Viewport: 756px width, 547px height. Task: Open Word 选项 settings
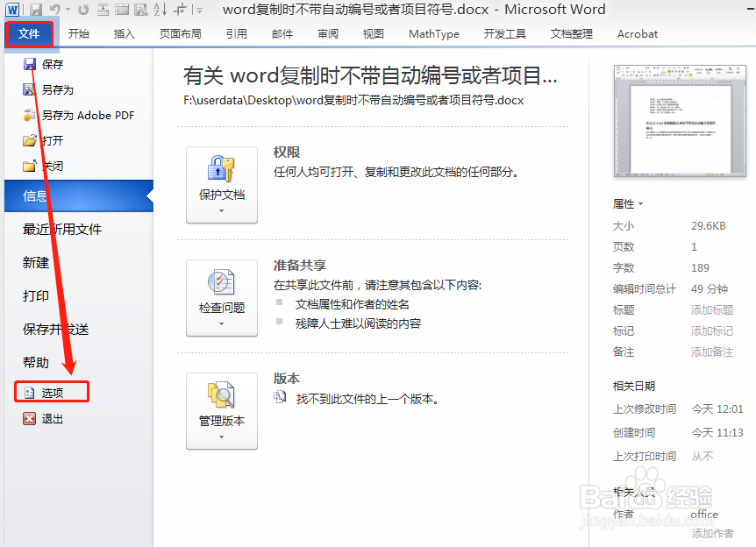click(x=52, y=393)
